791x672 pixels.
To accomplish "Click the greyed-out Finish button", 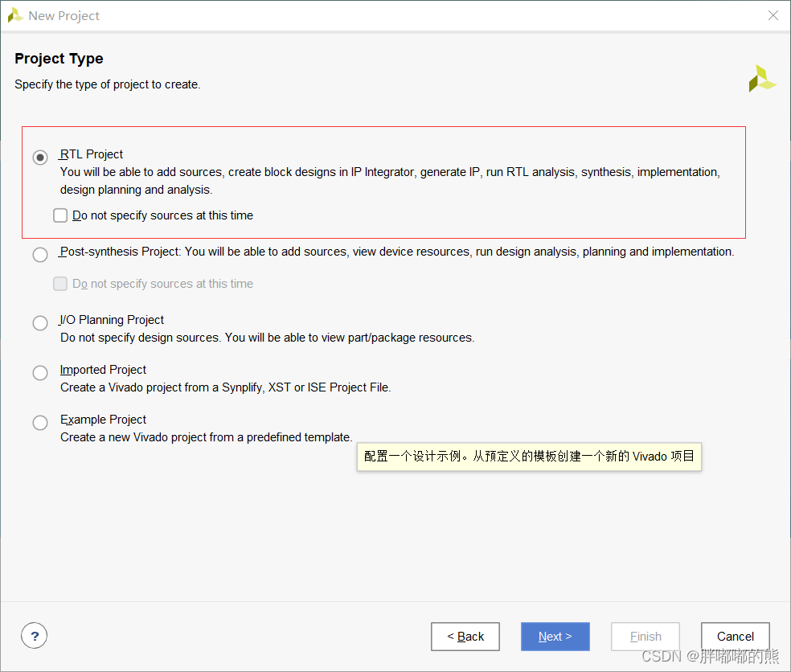I will (x=646, y=637).
